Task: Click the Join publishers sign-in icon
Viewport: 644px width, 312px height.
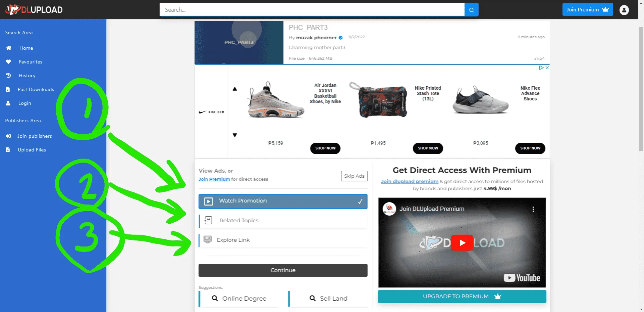Action: pyautogui.click(x=8, y=136)
